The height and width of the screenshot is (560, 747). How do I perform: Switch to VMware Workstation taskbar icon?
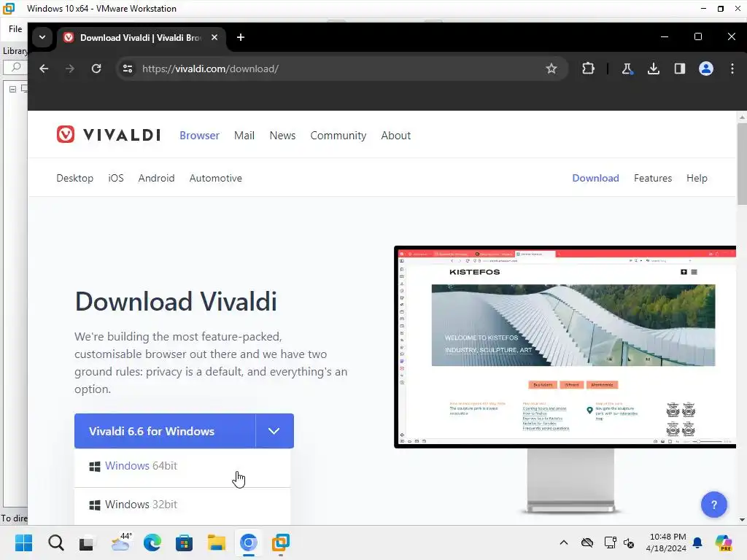[281, 542]
